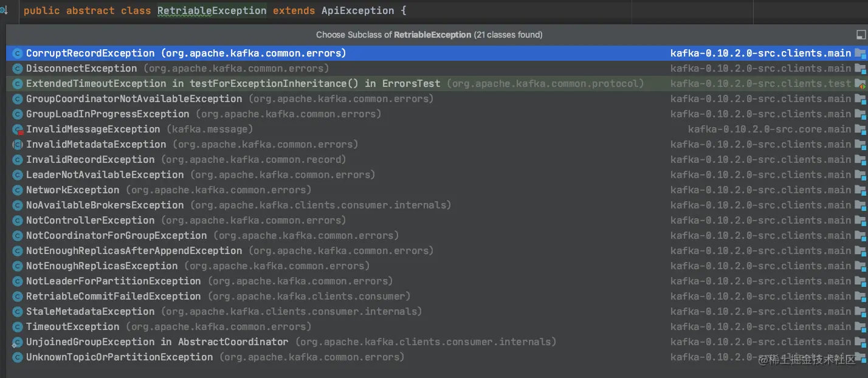Click the module folder icon on DisconnectException row

(859, 69)
